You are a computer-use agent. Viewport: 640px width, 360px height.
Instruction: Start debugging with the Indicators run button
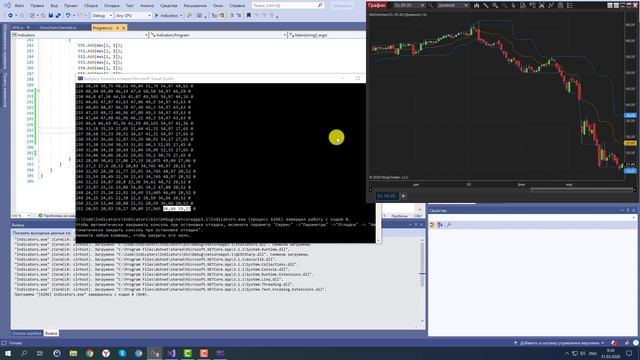tap(167, 16)
